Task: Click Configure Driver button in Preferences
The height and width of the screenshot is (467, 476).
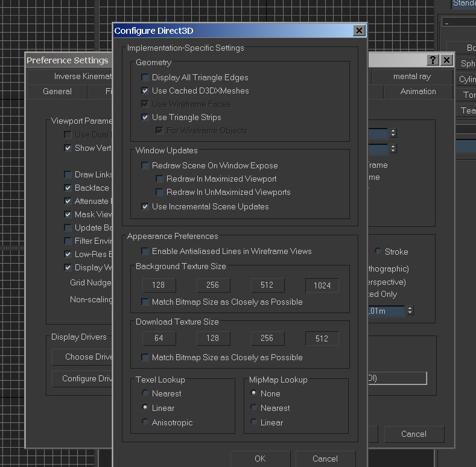Action: click(82, 379)
